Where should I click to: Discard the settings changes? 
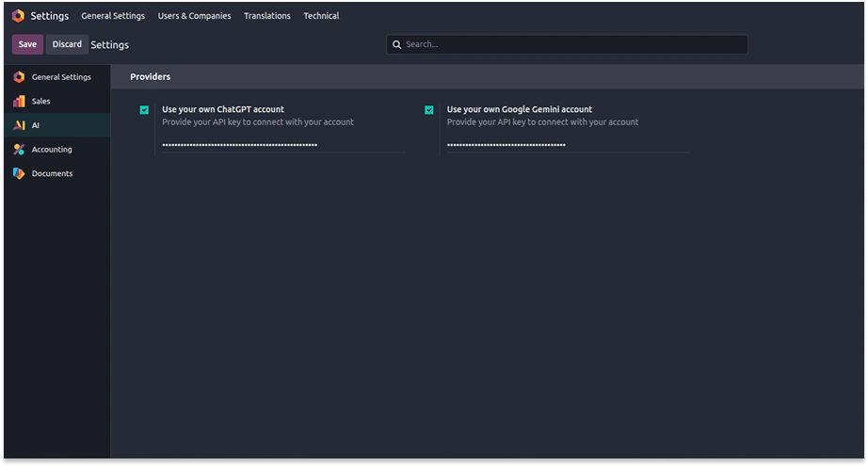[67, 44]
